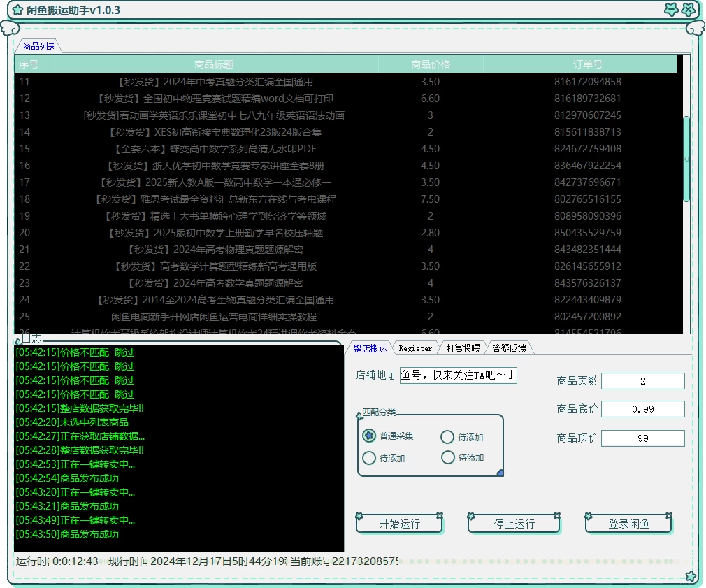The image size is (706, 588).
Task: Select the 普通采集 radio button
Action: tap(369, 436)
